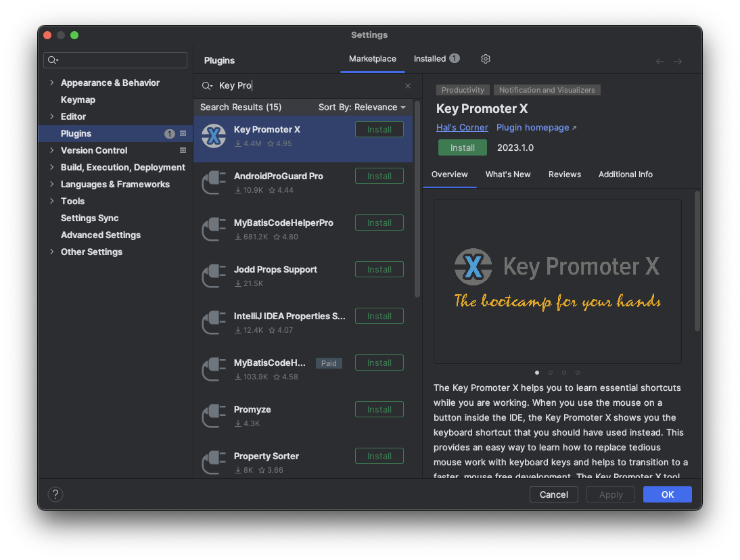Install MyBatisCodeHelperPro plugin

click(x=379, y=223)
